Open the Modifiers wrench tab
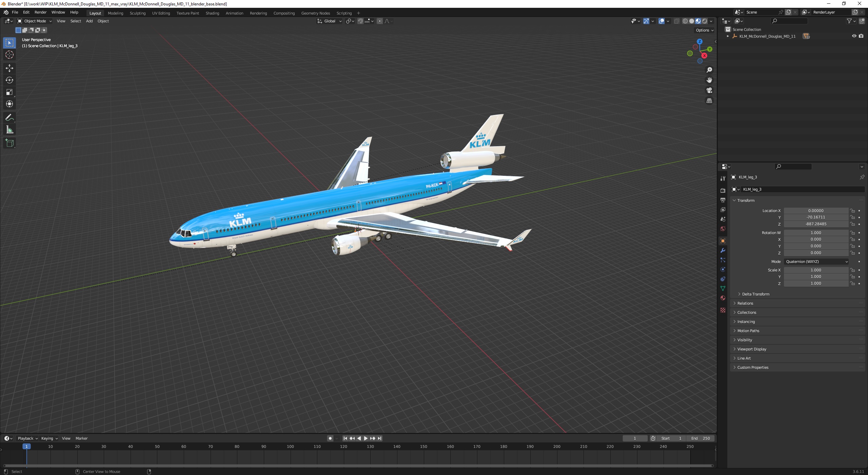This screenshot has height=475, width=868. [x=723, y=250]
